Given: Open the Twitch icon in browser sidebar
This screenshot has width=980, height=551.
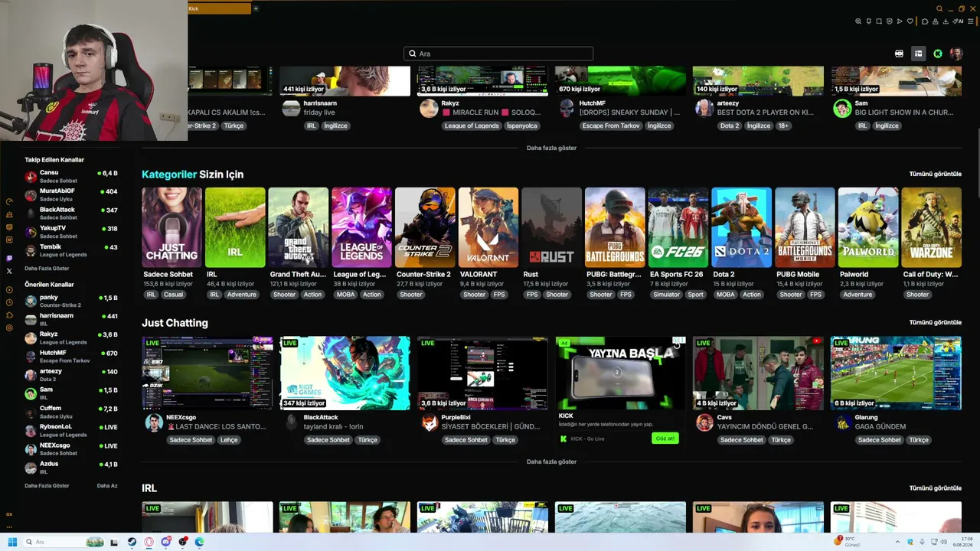Looking at the screenshot, I should coord(9,259).
